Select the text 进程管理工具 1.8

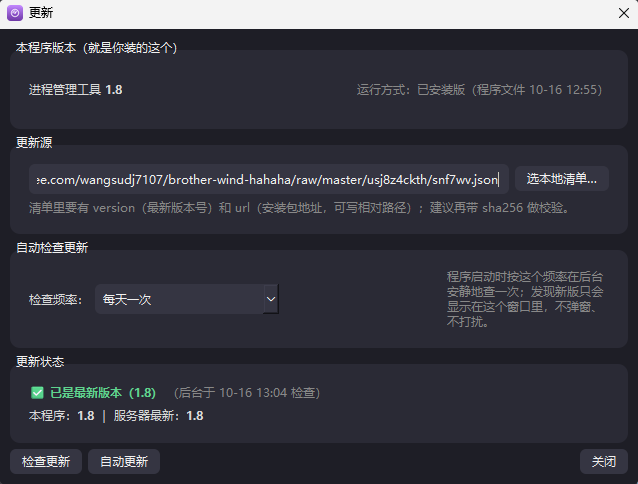[76, 89]
